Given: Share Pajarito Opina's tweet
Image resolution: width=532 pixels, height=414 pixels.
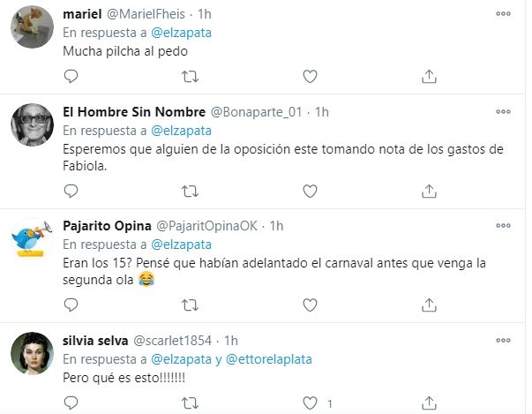Looking at the screenshot, I should point(429,305).
